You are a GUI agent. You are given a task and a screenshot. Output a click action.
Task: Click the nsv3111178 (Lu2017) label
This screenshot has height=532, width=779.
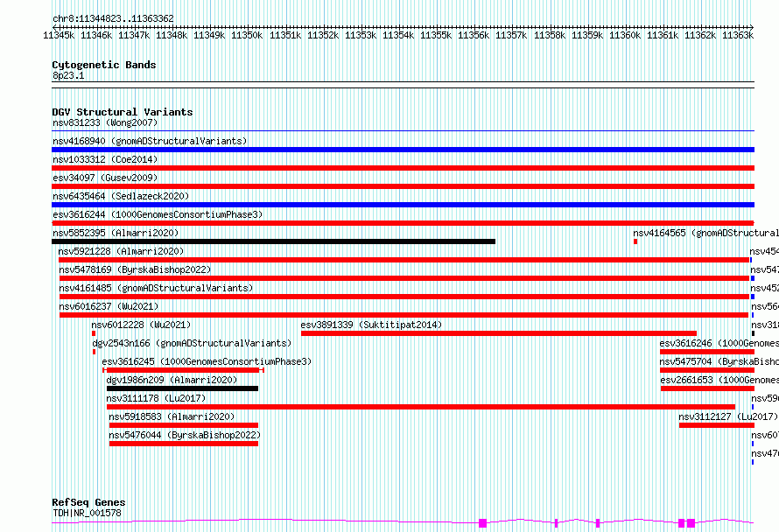point(156,398)
